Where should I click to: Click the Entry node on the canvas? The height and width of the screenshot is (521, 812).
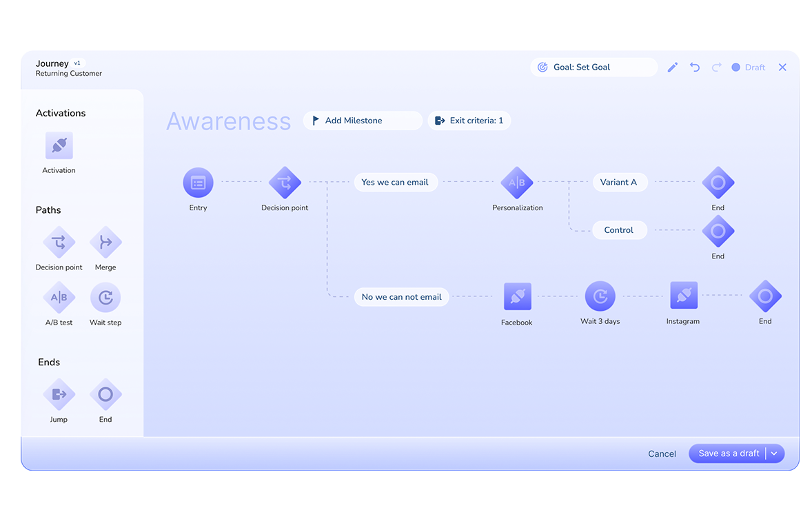point(198,183)
